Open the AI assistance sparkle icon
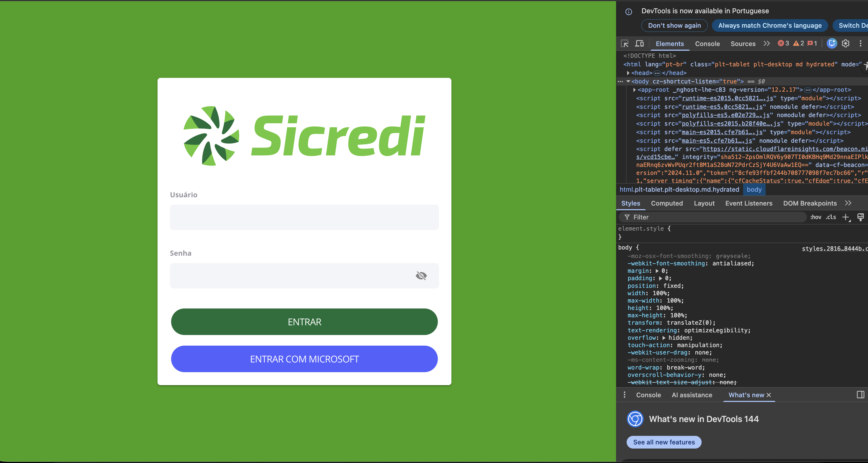Viewport: 868px width, 463px height. tap(832, 43)
